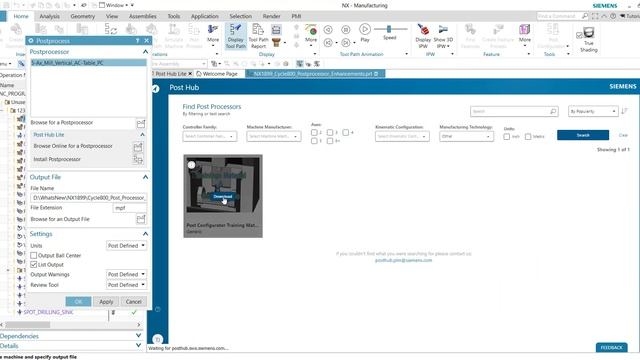Screen dimensions: 640x360
Task: Click the Apply button
Action: click(x=106, y=302)
